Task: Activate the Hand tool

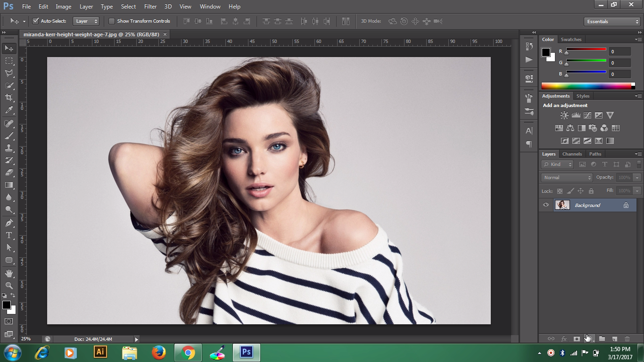Action: point(9,273)
